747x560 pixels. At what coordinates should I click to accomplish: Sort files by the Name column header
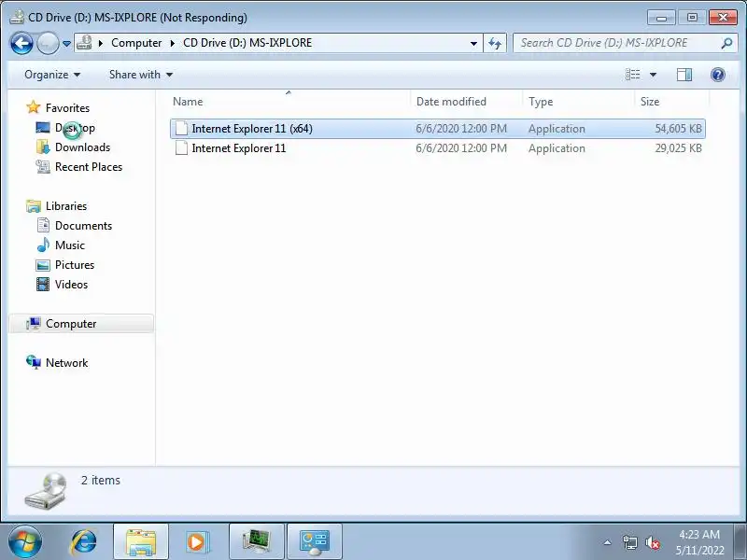289,102
